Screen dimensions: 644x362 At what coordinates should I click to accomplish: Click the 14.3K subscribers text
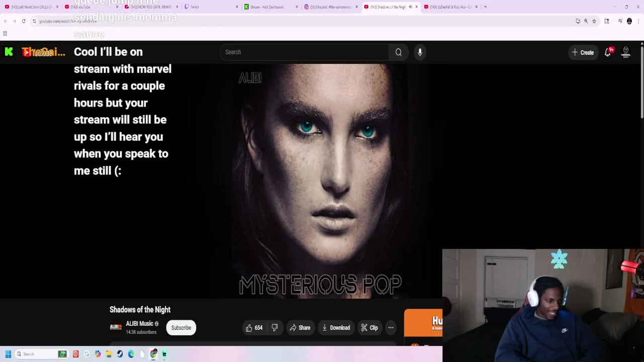pos(141,332)
